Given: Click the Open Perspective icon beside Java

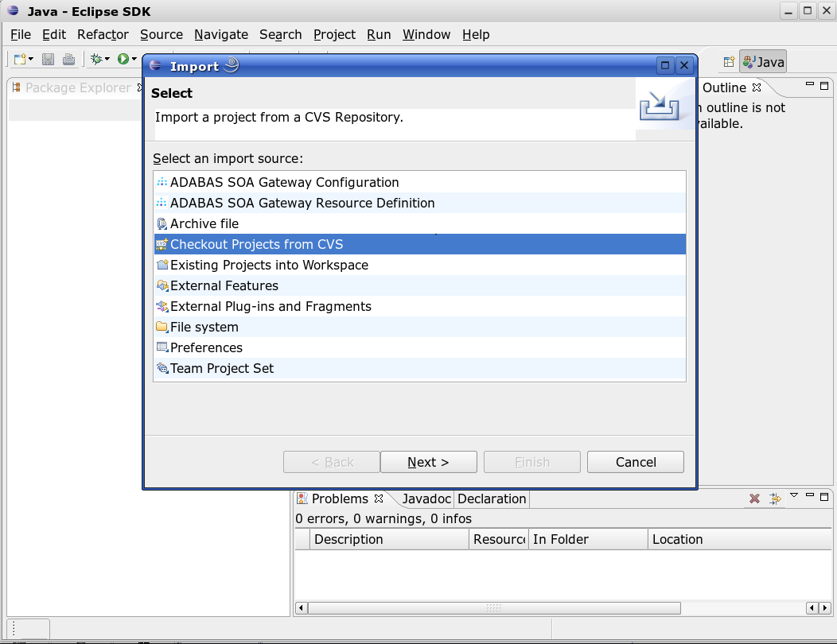Looking at the screenshot, I should tap(729, 62).
